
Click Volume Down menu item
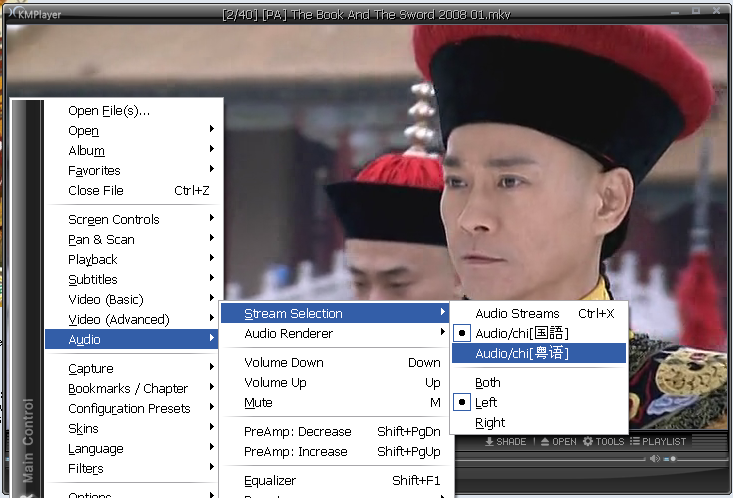(x=335, y=362)
